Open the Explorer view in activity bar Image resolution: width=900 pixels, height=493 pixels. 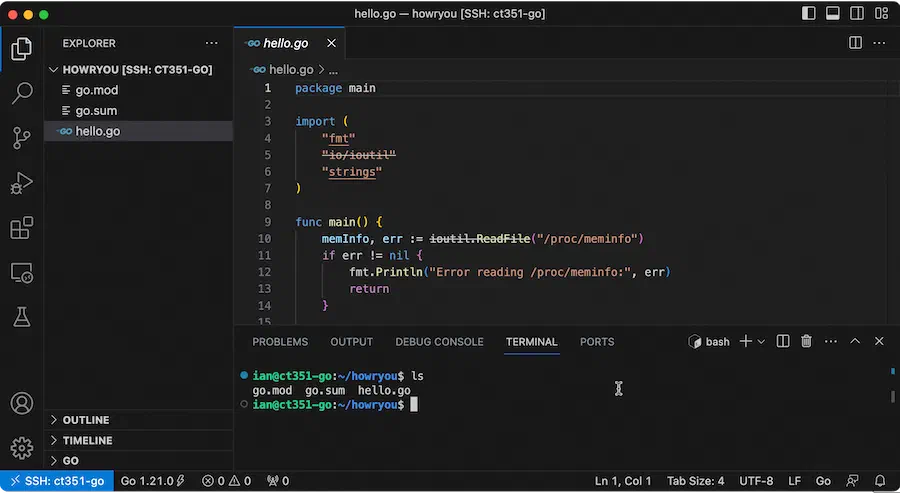pyautogui.click(x=21, y=48)
